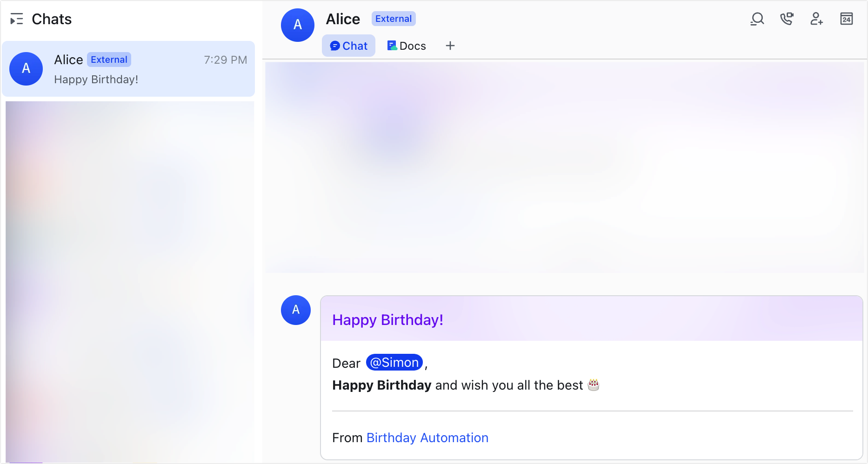Add a new tab with the plus icon

pos(450,46)
